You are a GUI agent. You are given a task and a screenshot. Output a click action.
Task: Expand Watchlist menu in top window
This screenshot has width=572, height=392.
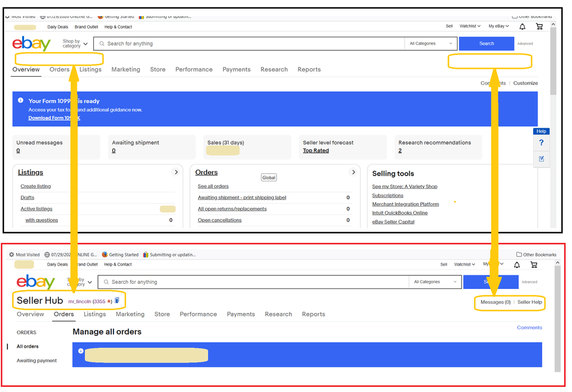(470, 26)
